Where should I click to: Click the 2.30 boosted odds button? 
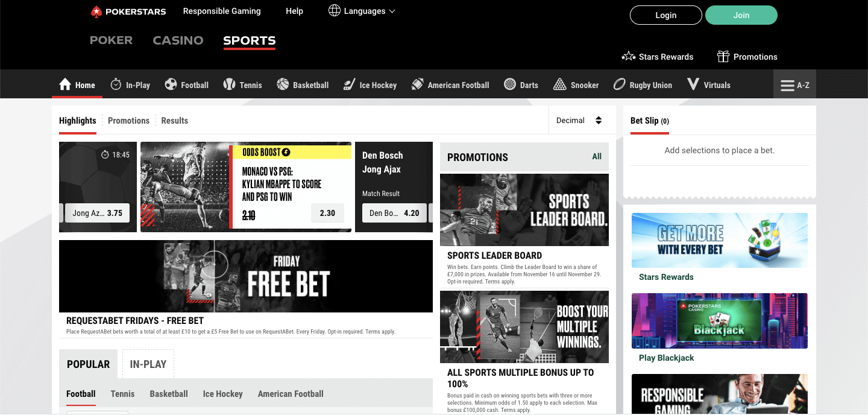327,213
